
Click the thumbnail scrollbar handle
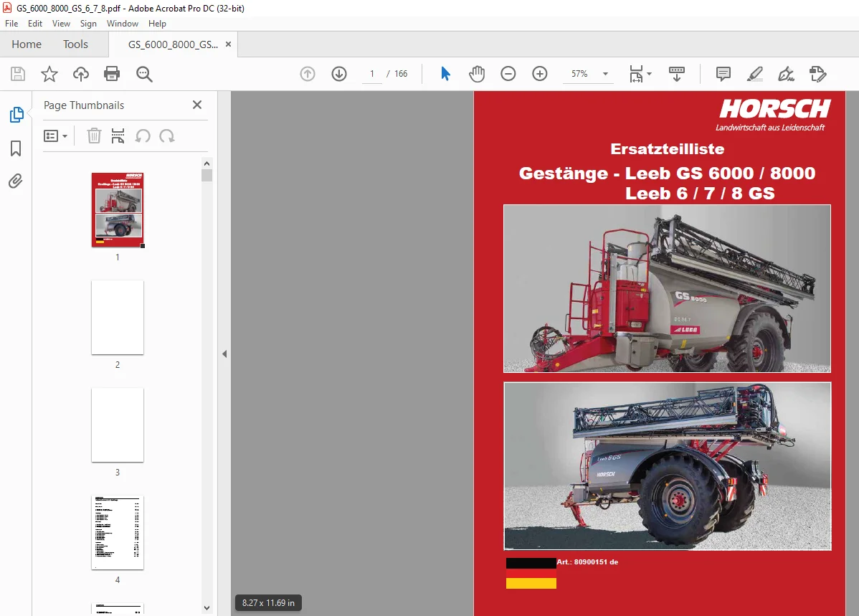pyautogui.click(x=207, y=176)
